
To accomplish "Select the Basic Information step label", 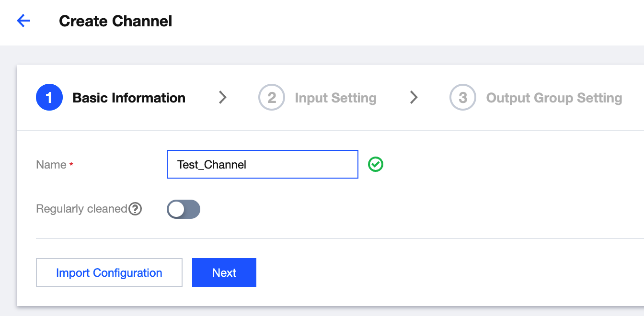I will coord(129,98).
